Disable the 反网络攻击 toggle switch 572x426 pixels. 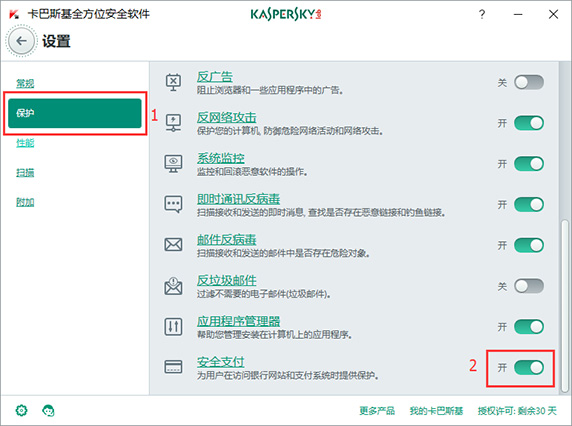coord(529,123)
